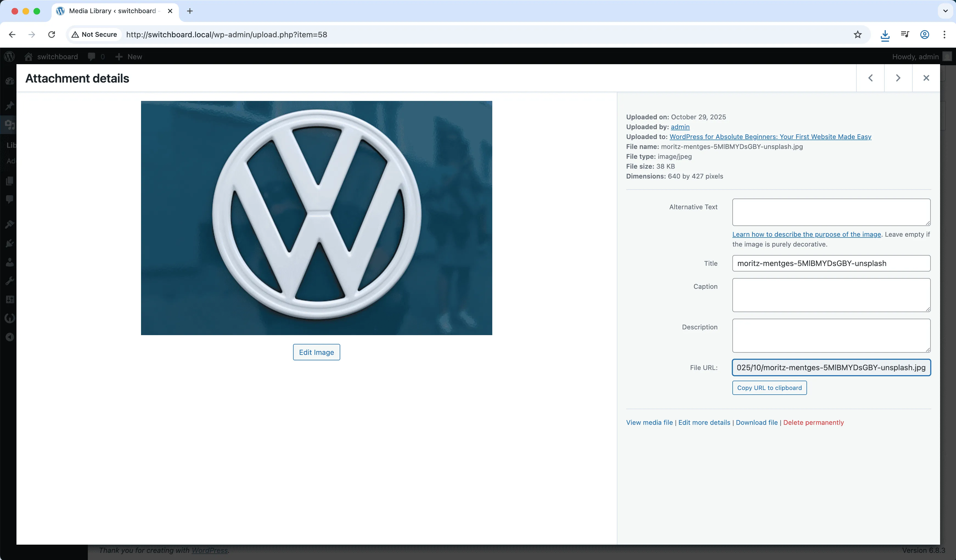Navigate back with browser back arrow
This screenshot has width=956, height=560.
(x=12, y=35)
